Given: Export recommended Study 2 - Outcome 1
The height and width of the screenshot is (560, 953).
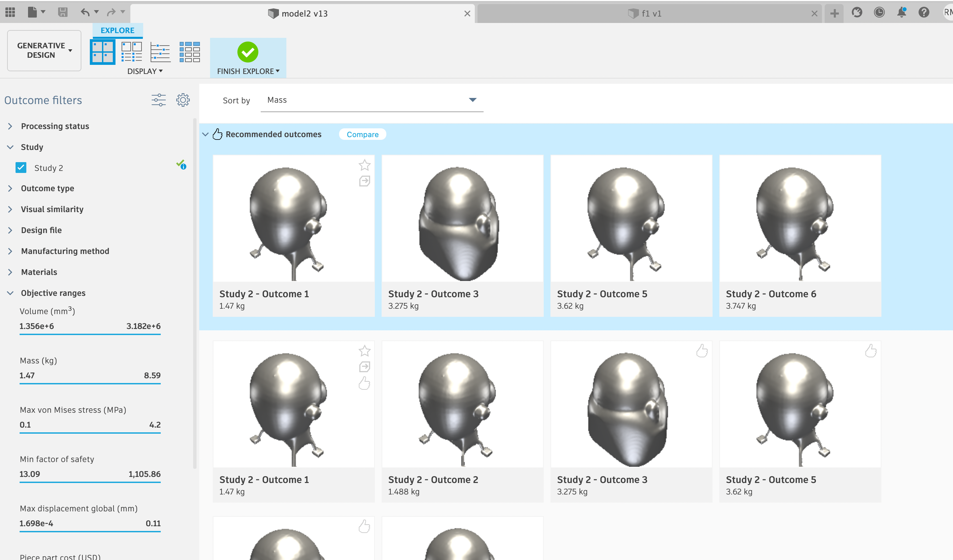Looking at the screenshot, I should (365, 181).
